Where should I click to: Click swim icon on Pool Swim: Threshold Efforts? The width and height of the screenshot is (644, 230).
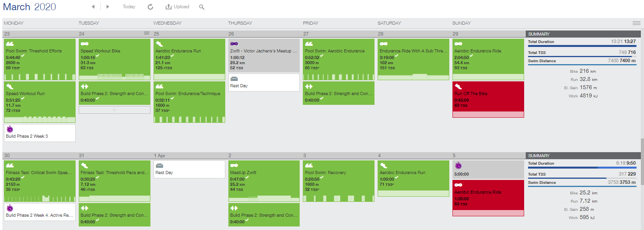click(10, 44)
